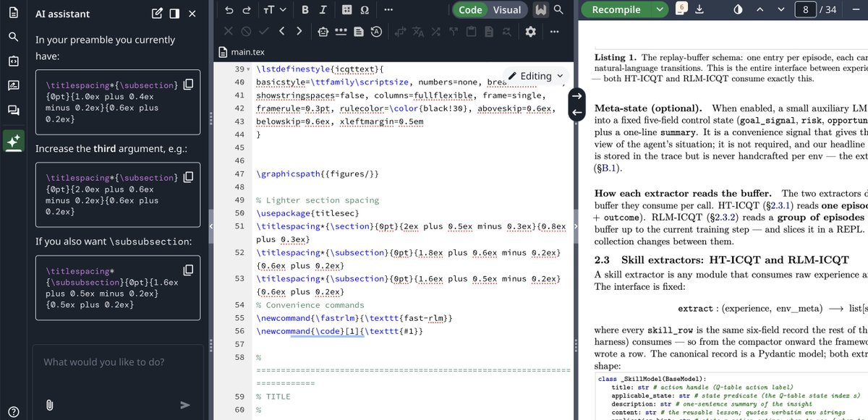Screen dimensions: 868x420
Task: Select the AI assistant sparkle icon
Action: (13, 141)
